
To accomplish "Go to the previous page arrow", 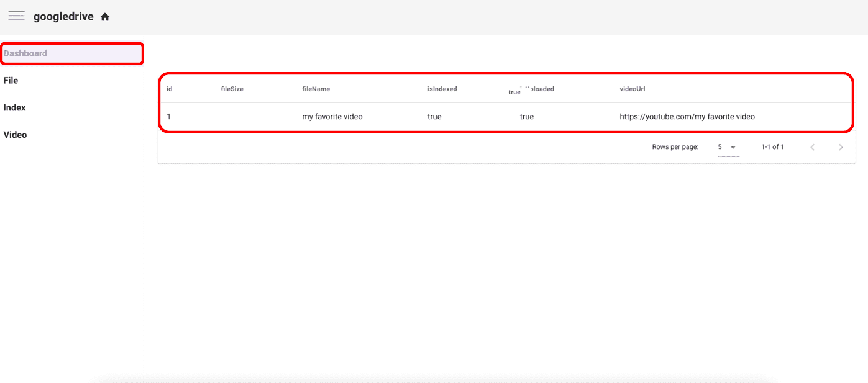I will (812, 147).
